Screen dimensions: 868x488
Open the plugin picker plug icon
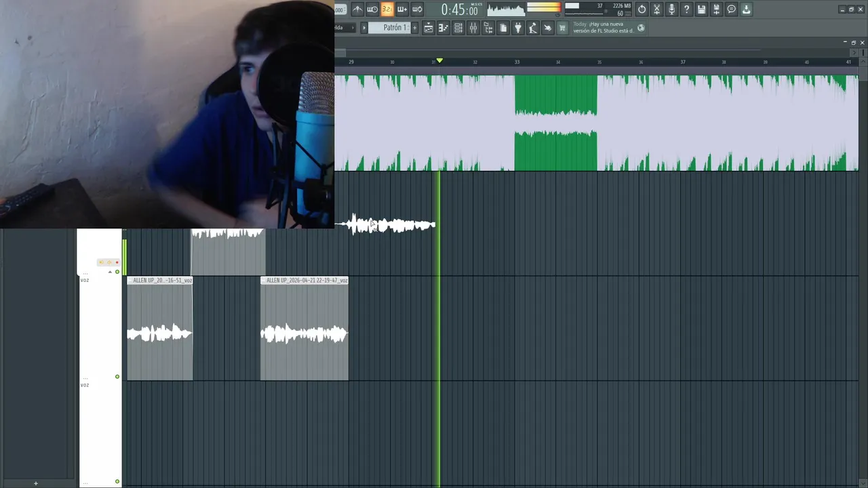[518, 28]
